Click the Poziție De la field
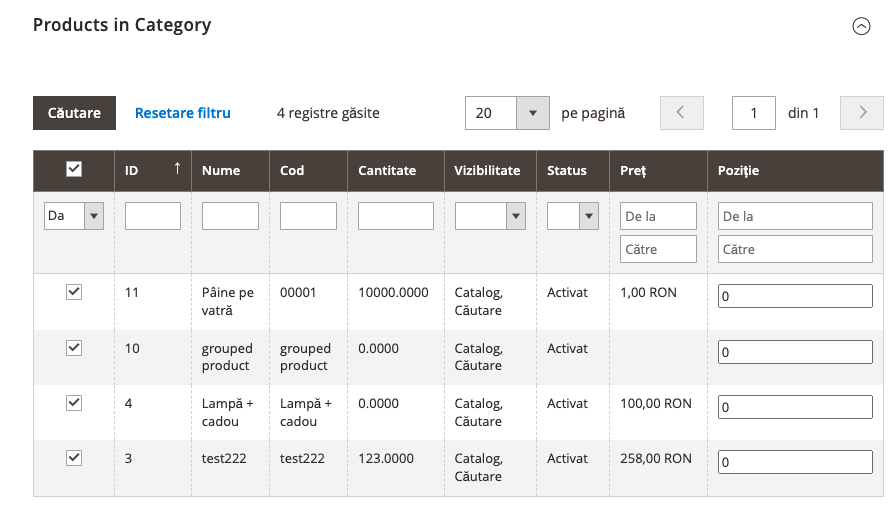The width and height of the screenshot is (894, 517). coord(795,216)
